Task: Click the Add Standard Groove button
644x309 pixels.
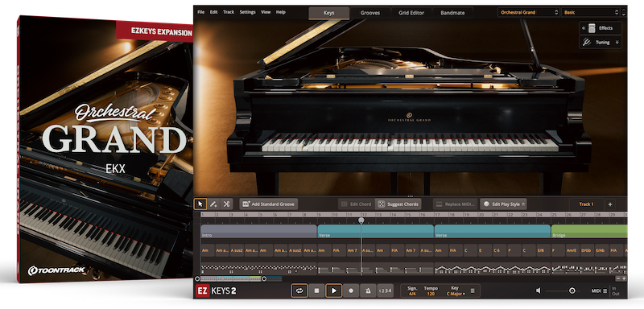Action: 269,204
